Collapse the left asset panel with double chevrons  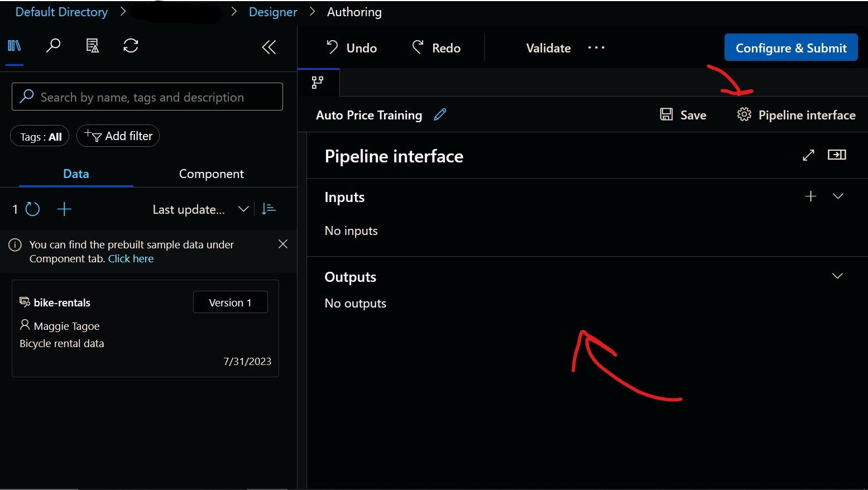pos(269,47)
